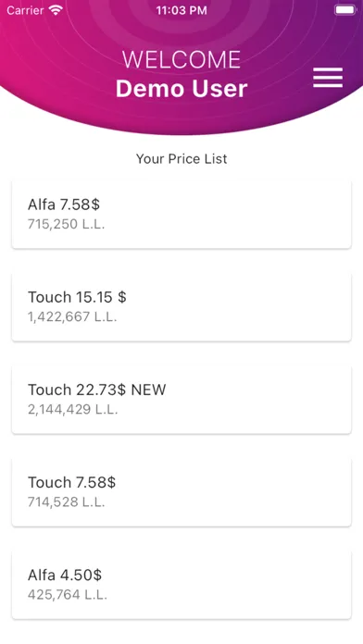Click the 1,422,667 L.L. price text
Screen dimensions: 363x644
coord(72,317)
